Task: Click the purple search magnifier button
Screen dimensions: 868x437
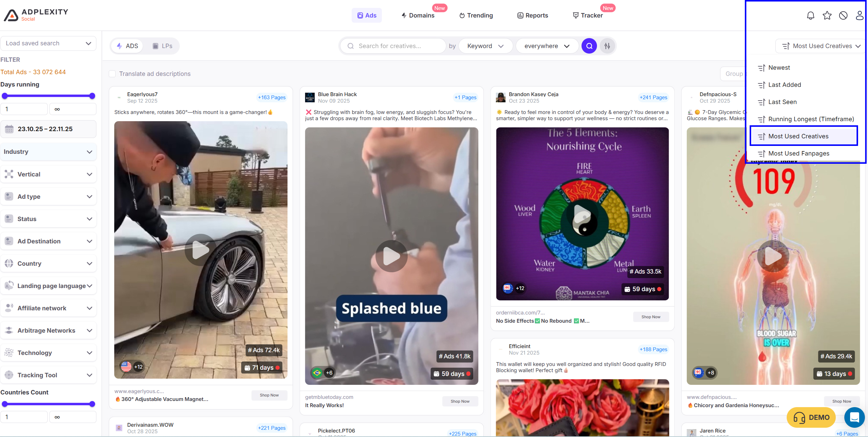Action: tap(589, 46)
